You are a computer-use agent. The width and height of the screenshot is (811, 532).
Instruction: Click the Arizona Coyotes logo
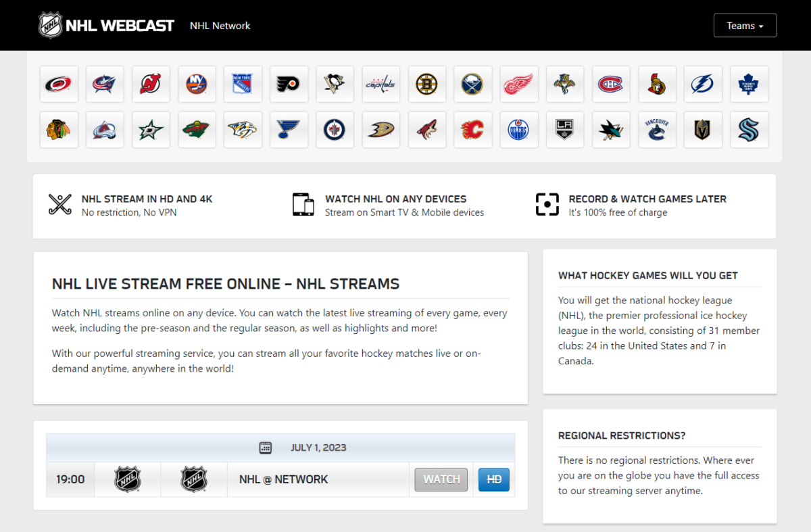(427, 129)
